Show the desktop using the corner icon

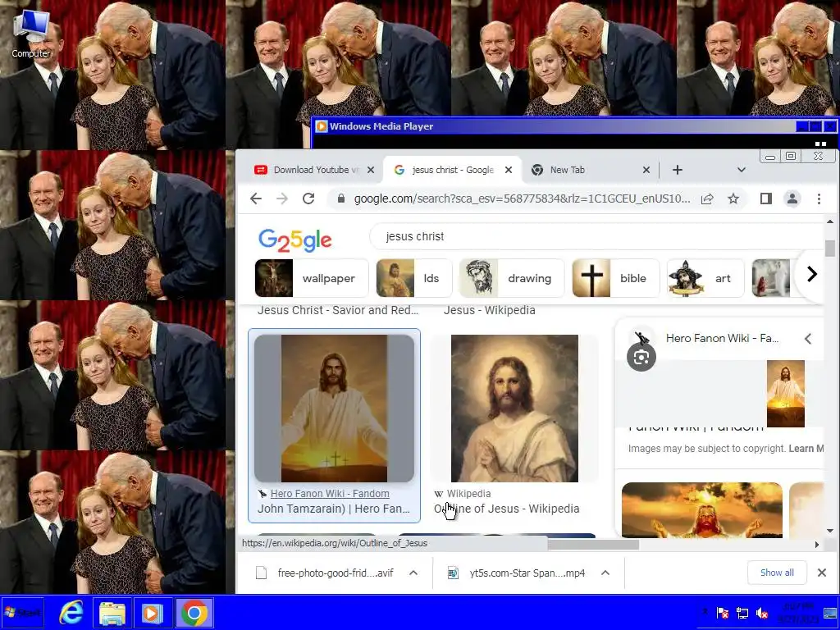pyautogui.click(x=830, y=613)
